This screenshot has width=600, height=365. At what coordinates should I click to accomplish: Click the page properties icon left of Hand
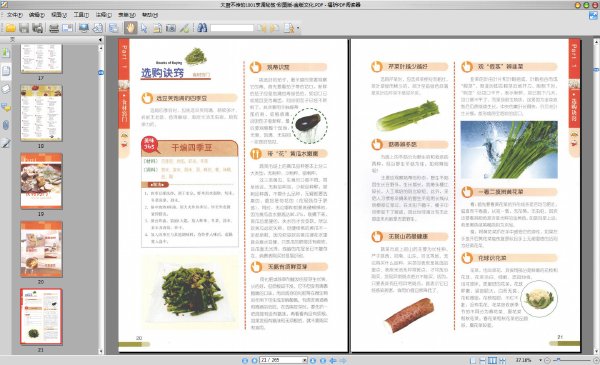114,28
